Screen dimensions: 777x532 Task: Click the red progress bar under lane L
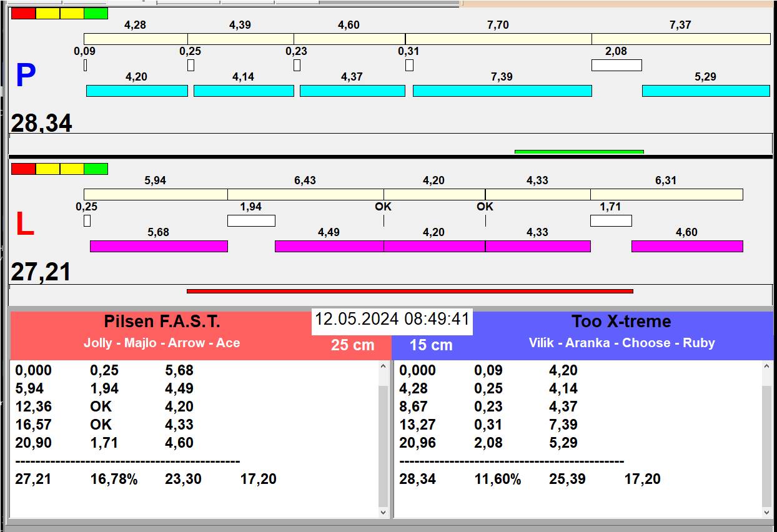pyautogui.click(x=410, y=291)
